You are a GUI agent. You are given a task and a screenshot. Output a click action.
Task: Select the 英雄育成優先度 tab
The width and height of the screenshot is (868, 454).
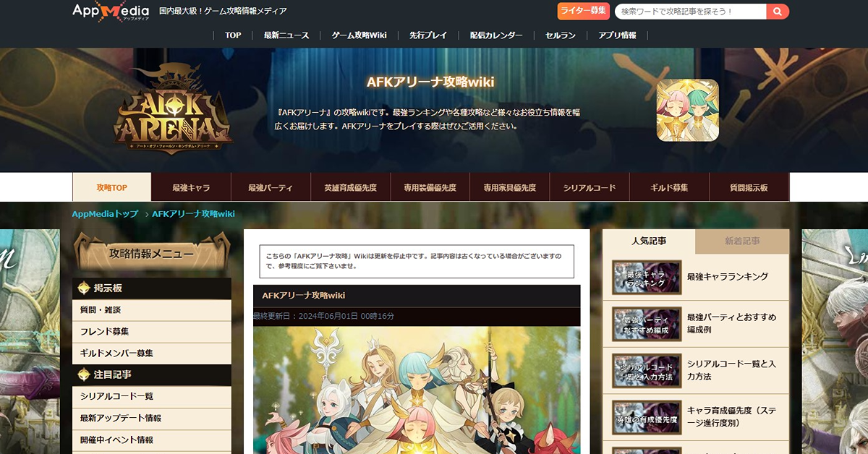pos(351,187)
